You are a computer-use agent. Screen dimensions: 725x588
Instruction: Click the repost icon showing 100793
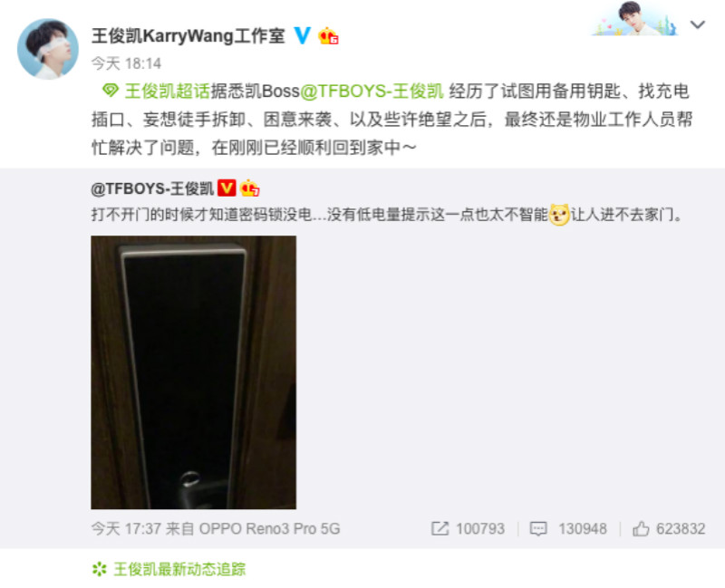pos(440,528)
